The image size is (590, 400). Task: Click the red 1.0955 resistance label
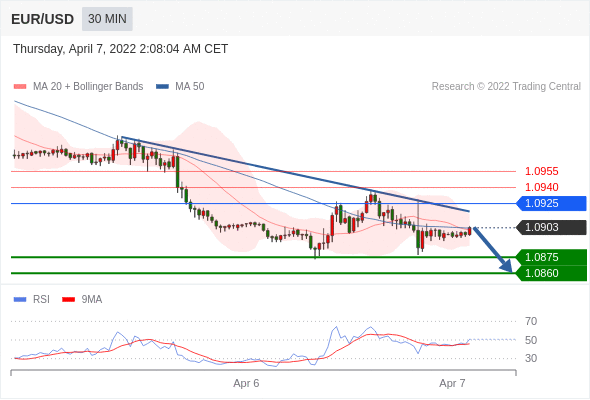[542, 172]
